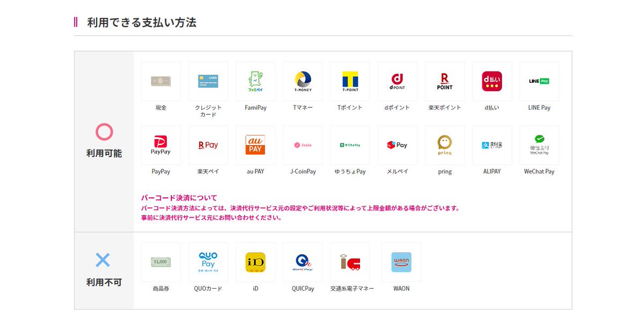644x323 pixels.
Task: Choose the WAON icon
Action: (x=401, y=262)
